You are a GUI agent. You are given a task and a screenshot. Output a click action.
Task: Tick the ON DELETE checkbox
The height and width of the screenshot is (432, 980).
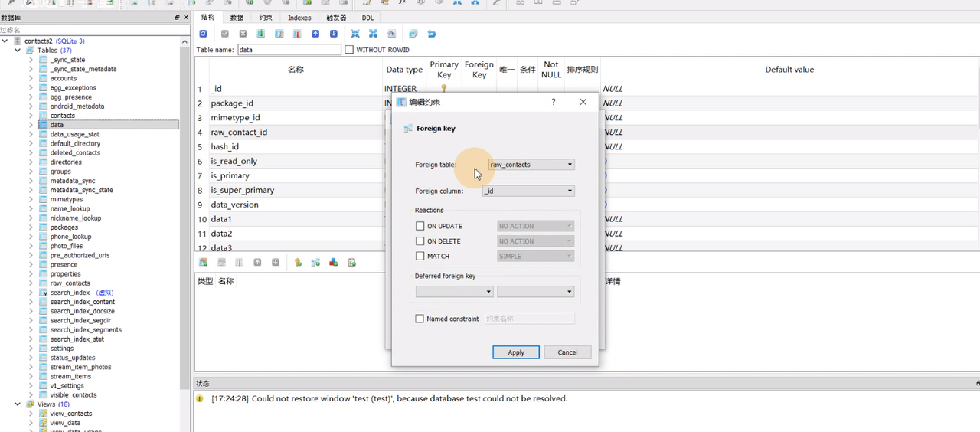tap(420, 241)
